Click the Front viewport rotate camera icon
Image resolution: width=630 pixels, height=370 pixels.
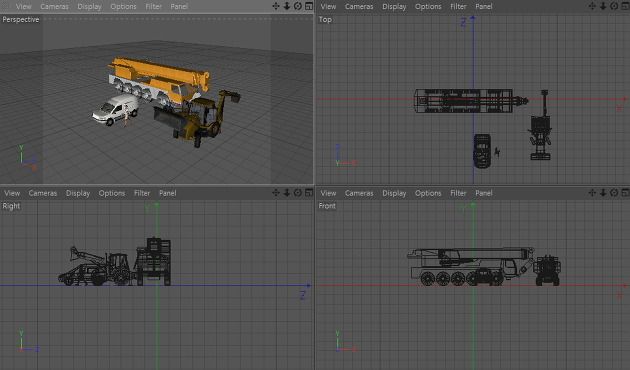point(614,193)
